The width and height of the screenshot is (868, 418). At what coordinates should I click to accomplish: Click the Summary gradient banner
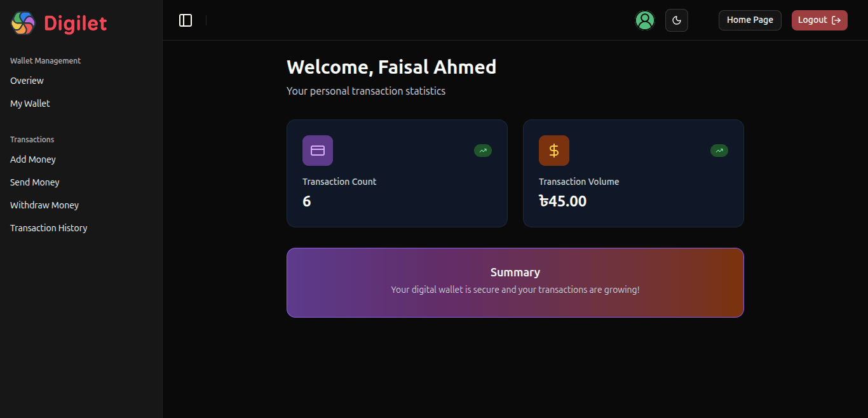[515, 282]
